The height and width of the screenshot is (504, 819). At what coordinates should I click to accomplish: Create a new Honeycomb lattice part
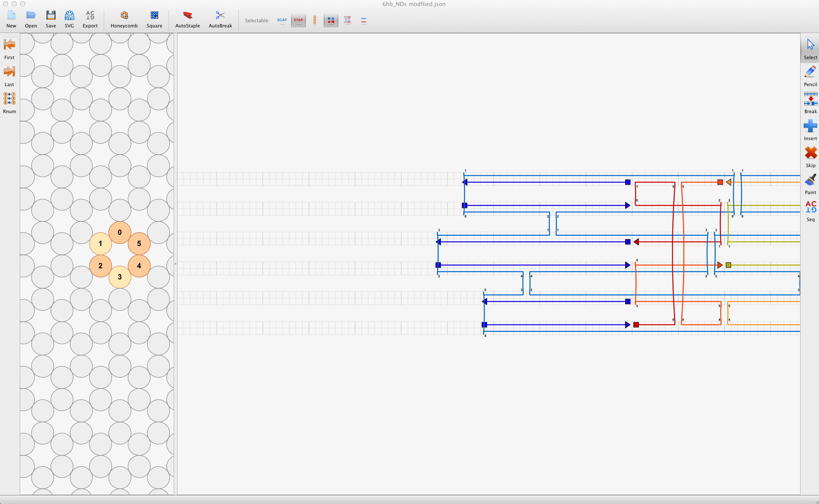tap(124, 19)
